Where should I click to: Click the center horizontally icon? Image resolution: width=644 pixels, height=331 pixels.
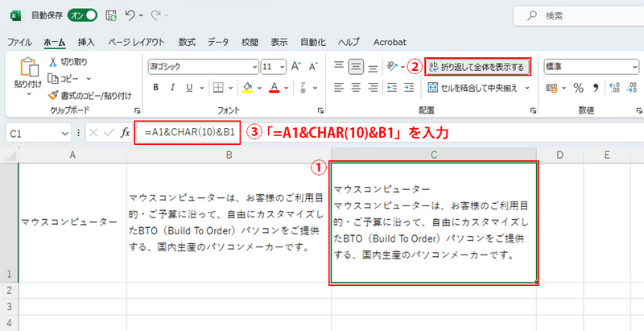click(x=356, y=88)
